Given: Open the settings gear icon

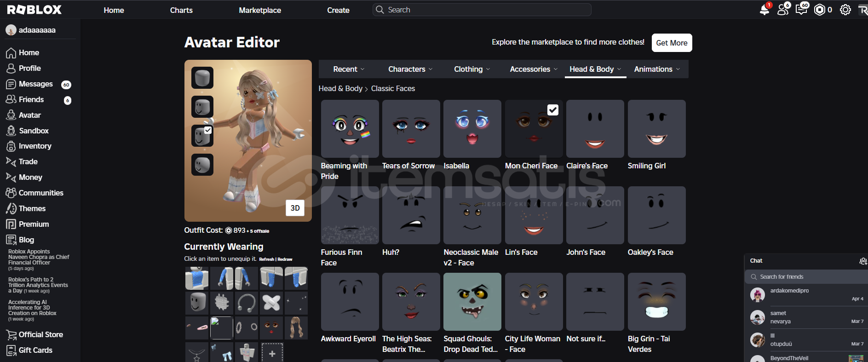Looking at the screenshot, I should (x=845, y=10).
